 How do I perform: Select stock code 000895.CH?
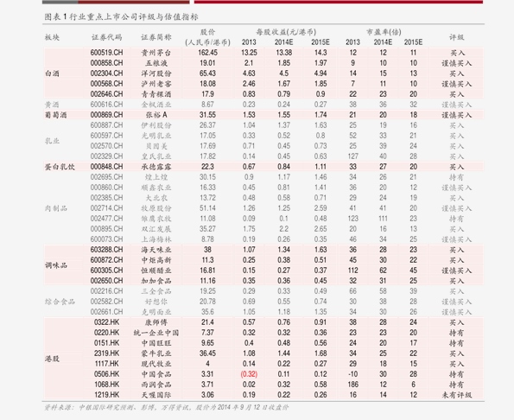click(x=106, y=229)
